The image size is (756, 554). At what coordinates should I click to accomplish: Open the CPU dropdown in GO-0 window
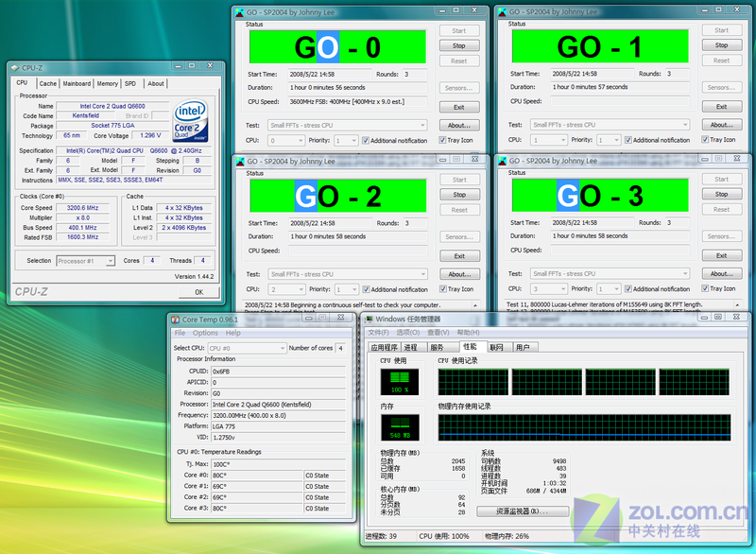click(x=286, y=140)
